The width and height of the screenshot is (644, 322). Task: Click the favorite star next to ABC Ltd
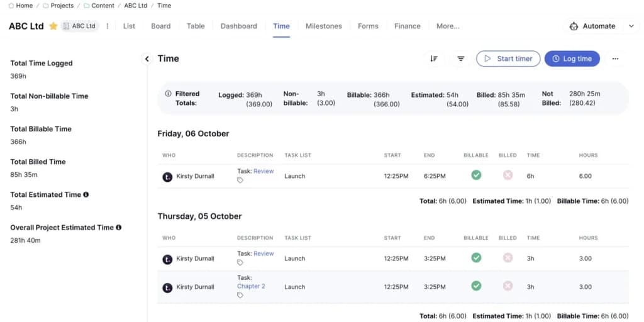[x=53, y=26]
